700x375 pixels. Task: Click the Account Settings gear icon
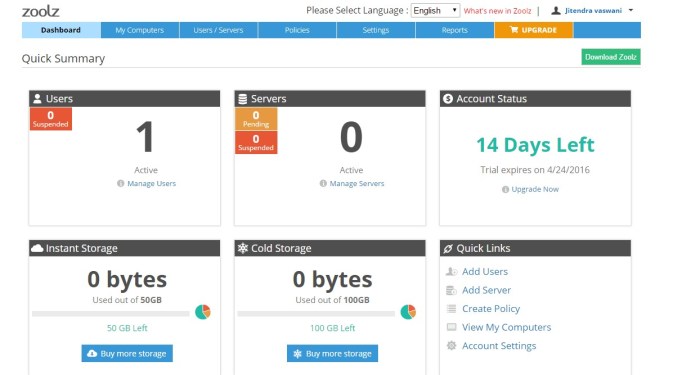(451, 346)
